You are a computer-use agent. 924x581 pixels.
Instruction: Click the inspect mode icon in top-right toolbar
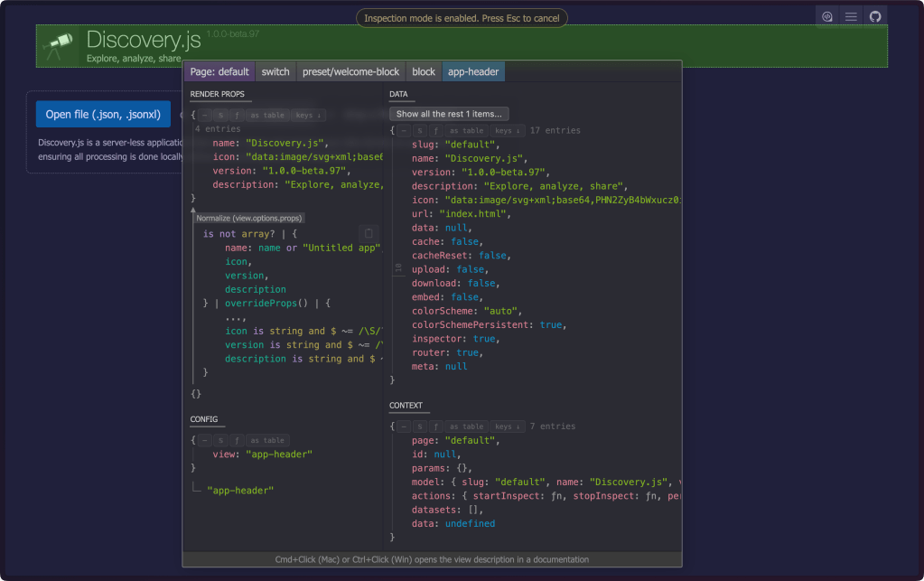(x=826, y=17)
